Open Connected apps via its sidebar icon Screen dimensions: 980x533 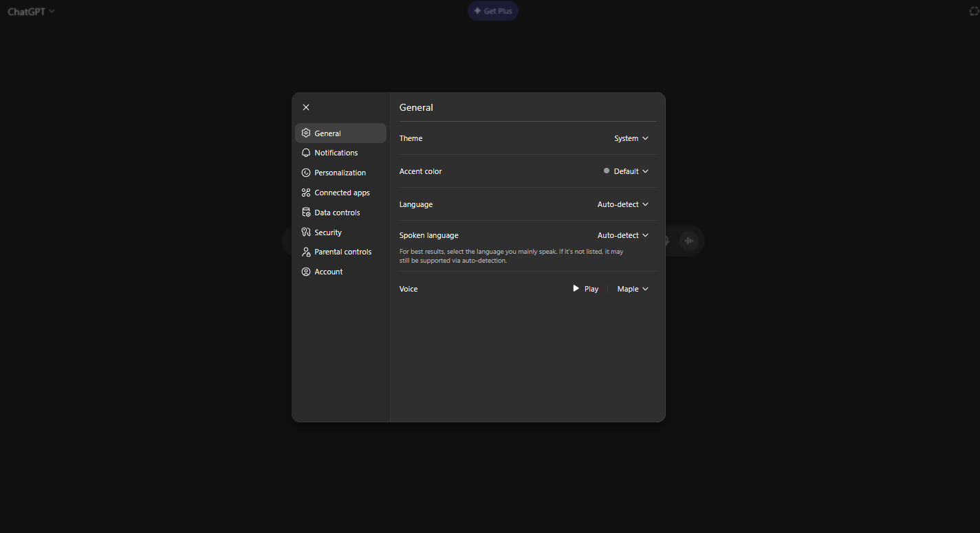point(306,193)
